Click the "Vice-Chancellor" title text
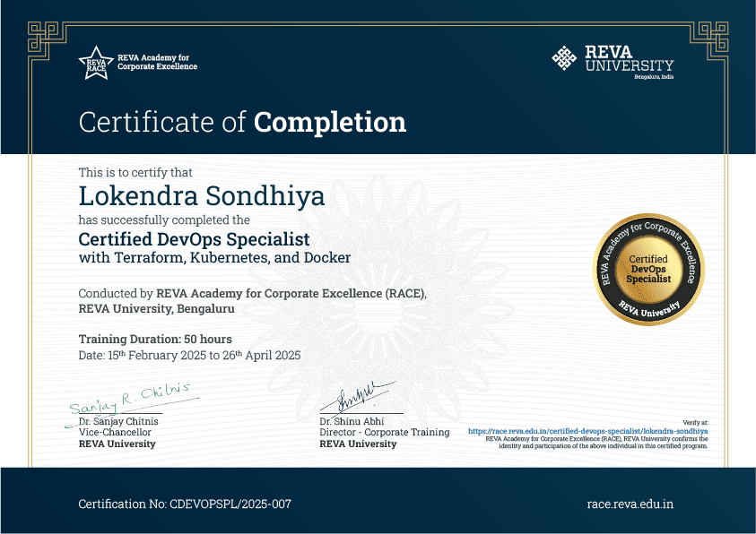Image resolution: width=756 pixels, height=534 pixels. coord(115,433)
